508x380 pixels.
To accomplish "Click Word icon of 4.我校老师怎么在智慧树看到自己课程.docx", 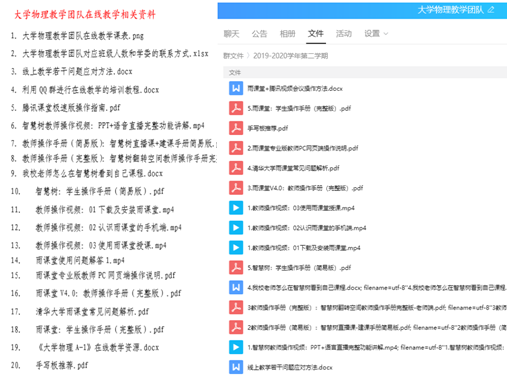I will (236, 288).
